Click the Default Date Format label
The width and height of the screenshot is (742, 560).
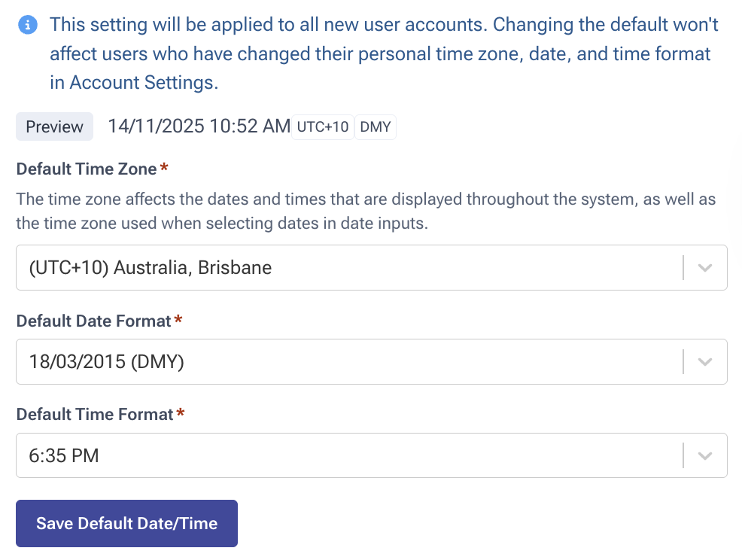[x=94, y=321]
